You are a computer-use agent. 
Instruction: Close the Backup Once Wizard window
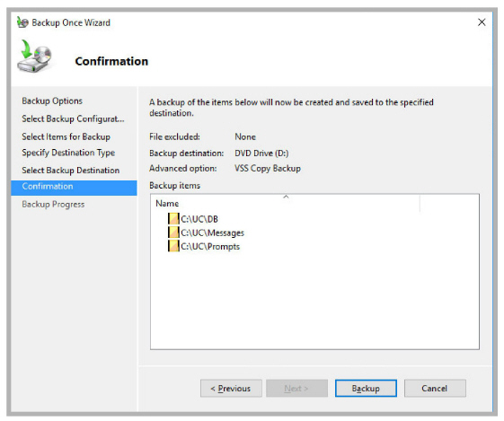click(482, 22)
